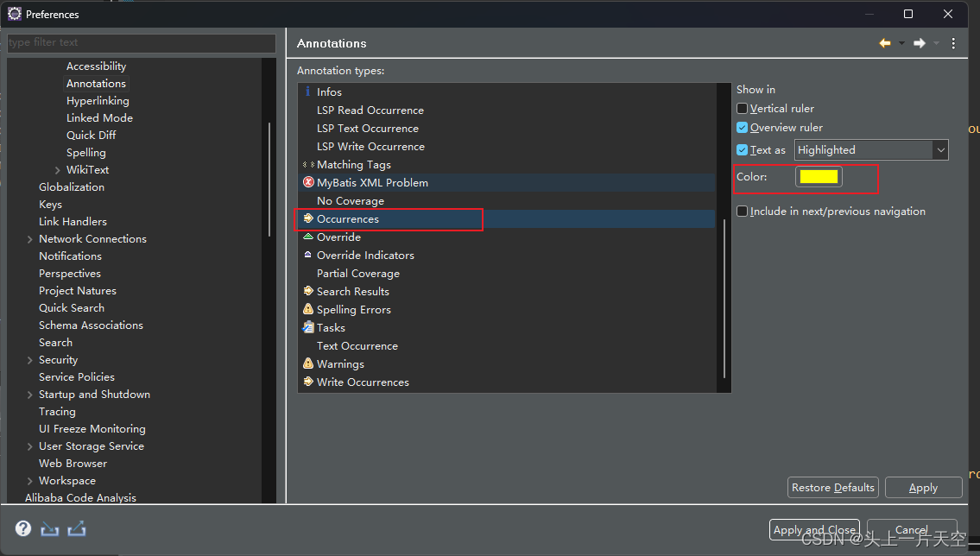Expand the Network Connections node

click(x=30, y=238)
